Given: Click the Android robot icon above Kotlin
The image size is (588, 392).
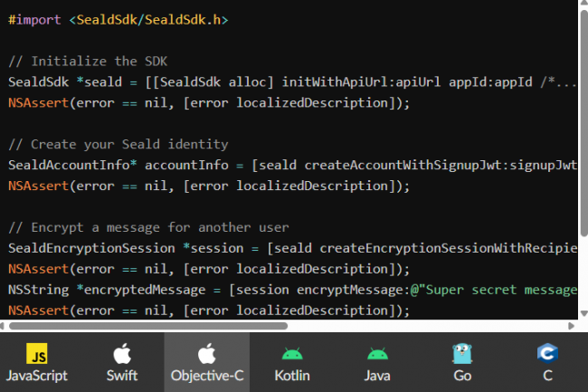Looking at the screenshot, I should 291,353.
